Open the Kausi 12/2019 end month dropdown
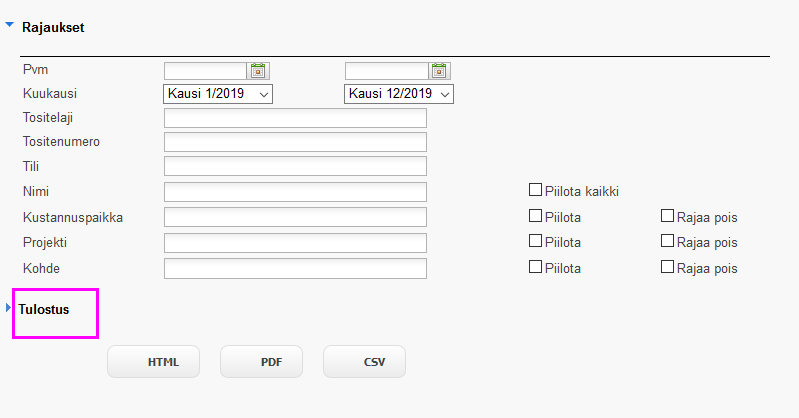 [399, 94]
